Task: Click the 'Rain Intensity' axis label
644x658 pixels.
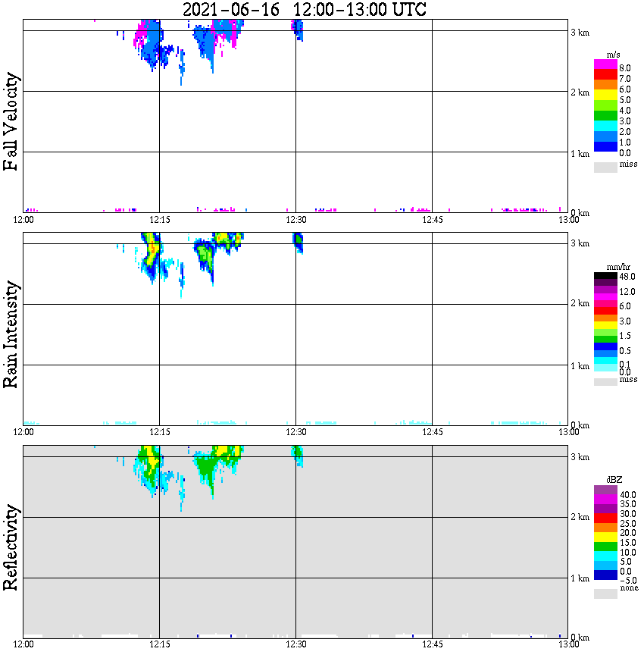Action: (11, 334)
